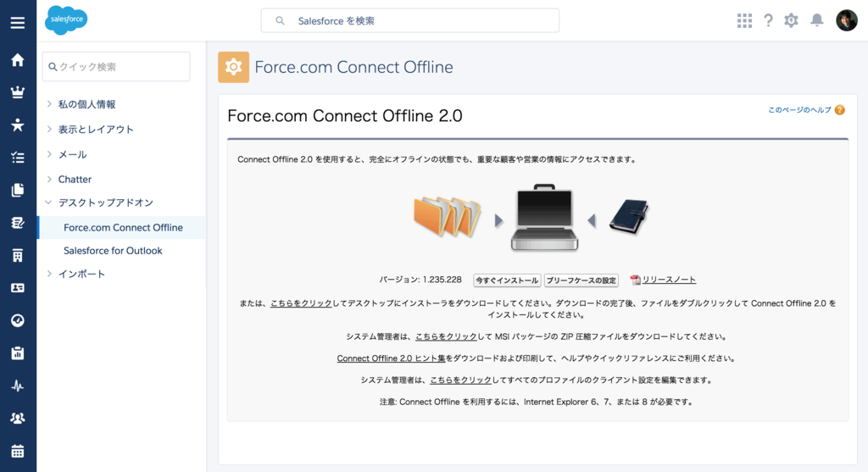Focus the クイック検索 field

pos(116,66)
